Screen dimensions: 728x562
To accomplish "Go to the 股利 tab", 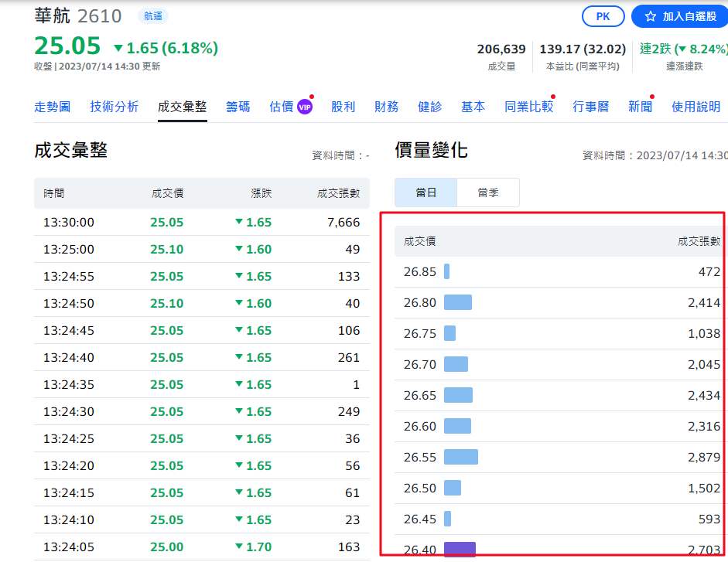I will (x=343, y=107).
